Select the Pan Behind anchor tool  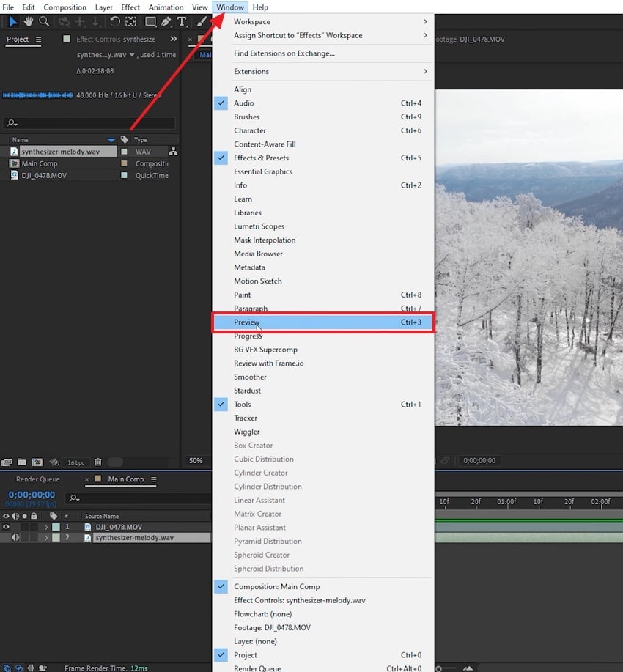[x=130, y=21]
